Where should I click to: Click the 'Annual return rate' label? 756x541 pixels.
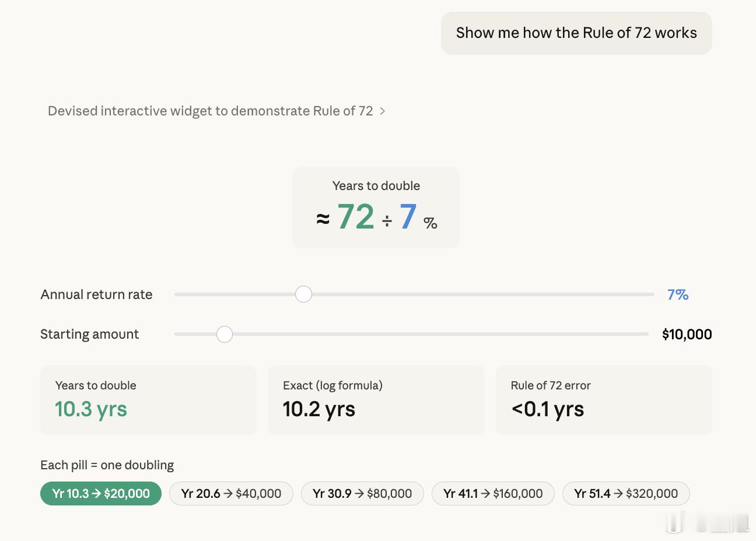coord(96,295)
